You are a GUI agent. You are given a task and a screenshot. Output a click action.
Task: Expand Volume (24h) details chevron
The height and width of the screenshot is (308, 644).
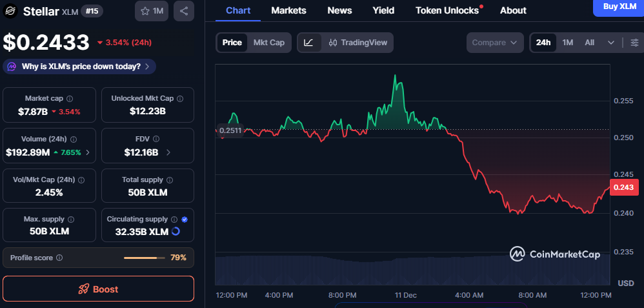(x=88, y=152)
